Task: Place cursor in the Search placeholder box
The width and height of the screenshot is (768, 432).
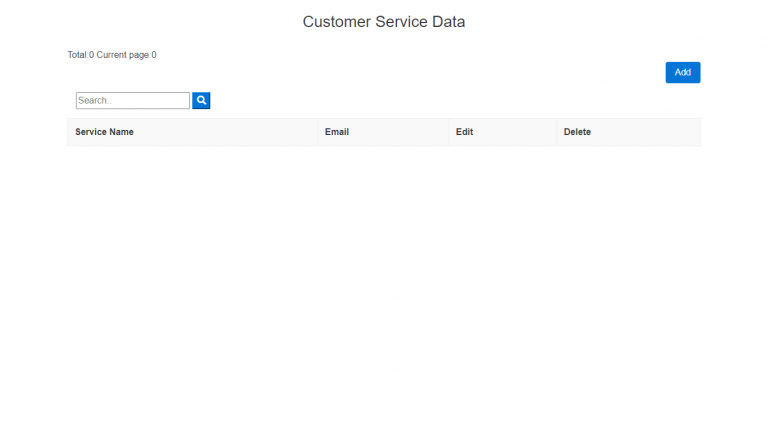Action: tap(132, 101)
